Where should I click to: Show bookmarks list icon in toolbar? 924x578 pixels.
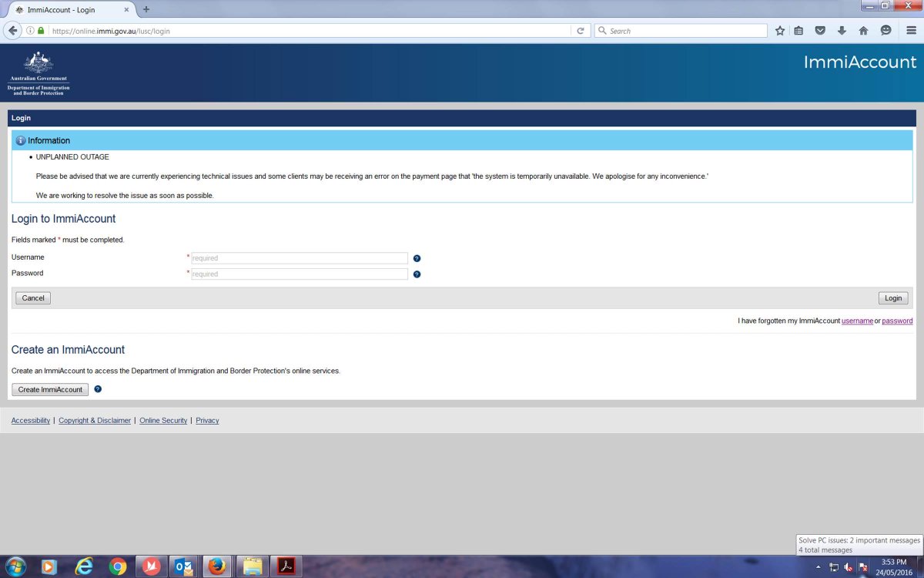pyautogui.click(x=798, y=31)
